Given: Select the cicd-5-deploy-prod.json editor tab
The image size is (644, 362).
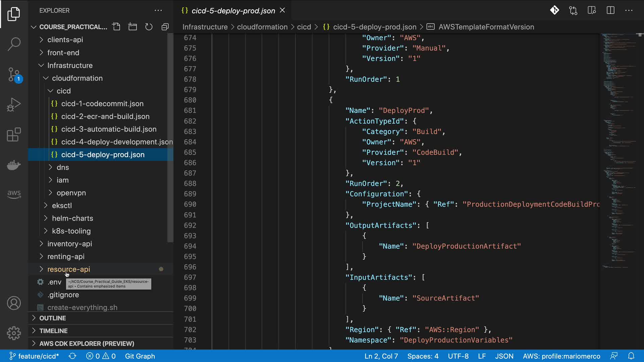Looking at the screenshot, I should (233, 11).
